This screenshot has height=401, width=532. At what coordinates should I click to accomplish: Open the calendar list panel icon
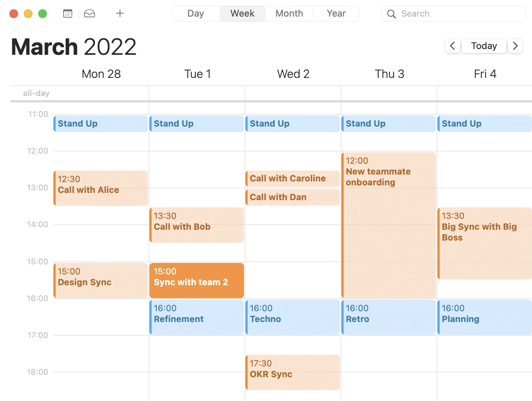(x=67, y=13)
